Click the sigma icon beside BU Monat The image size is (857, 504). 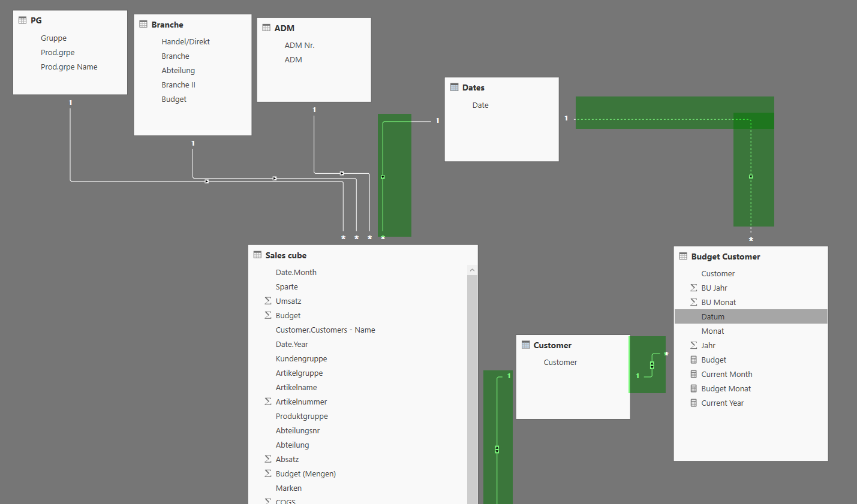(x=693, y=302)
